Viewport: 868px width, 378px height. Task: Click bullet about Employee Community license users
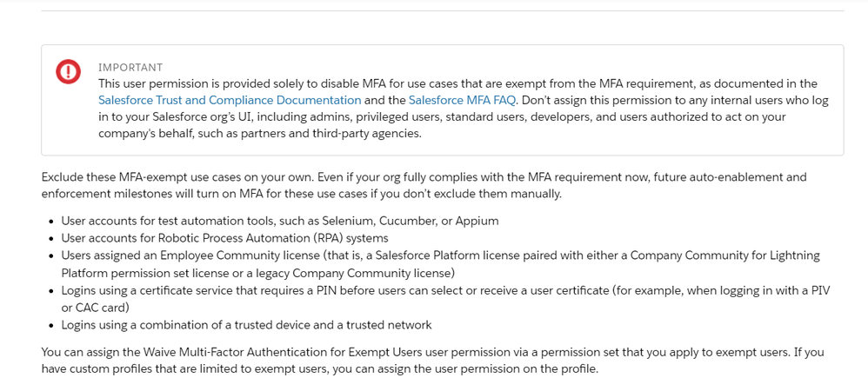coord(441,264)
